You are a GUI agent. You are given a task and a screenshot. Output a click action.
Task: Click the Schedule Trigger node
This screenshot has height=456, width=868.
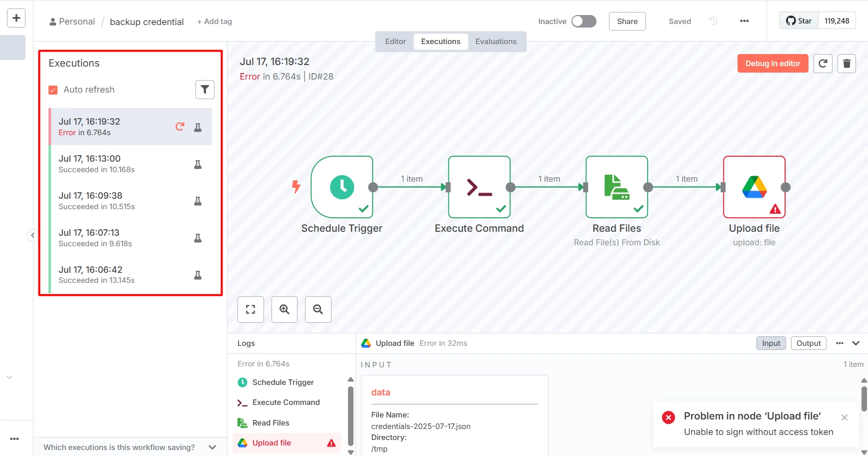(342, 187)
